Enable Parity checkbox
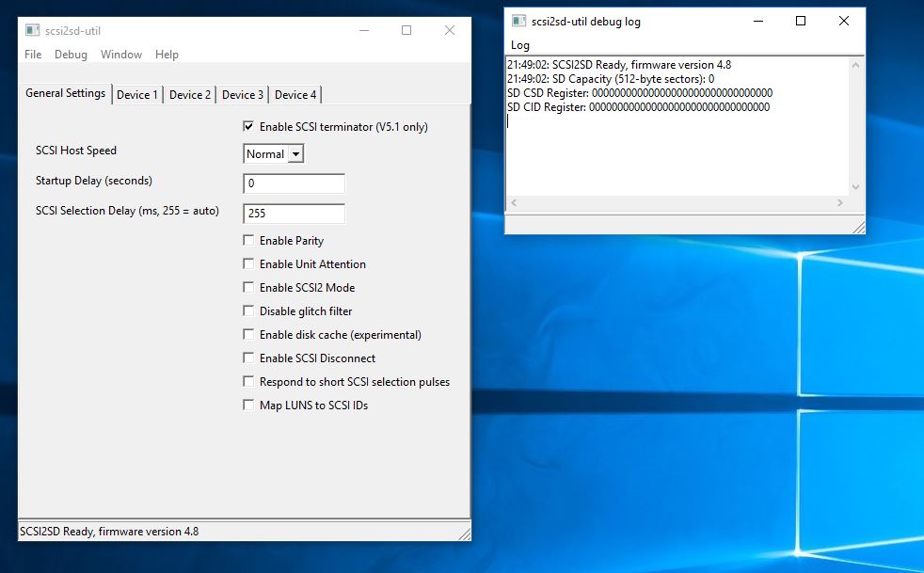 pos(248,240)
